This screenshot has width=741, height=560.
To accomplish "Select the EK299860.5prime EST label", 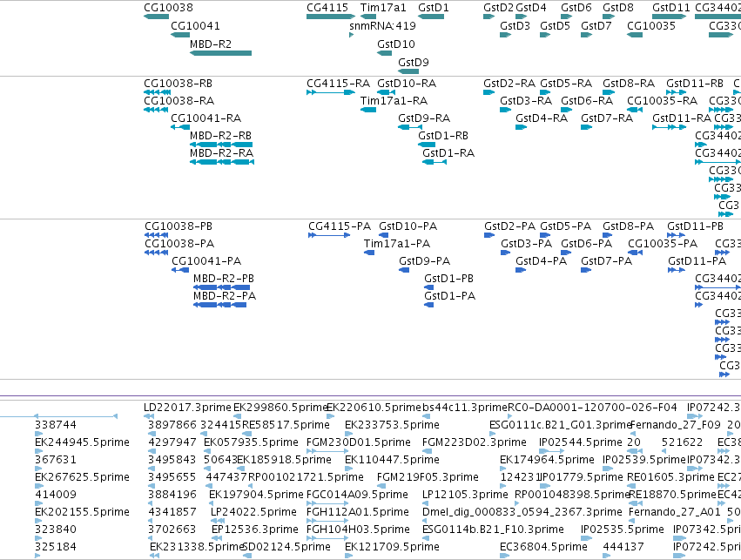I will 280,408.
